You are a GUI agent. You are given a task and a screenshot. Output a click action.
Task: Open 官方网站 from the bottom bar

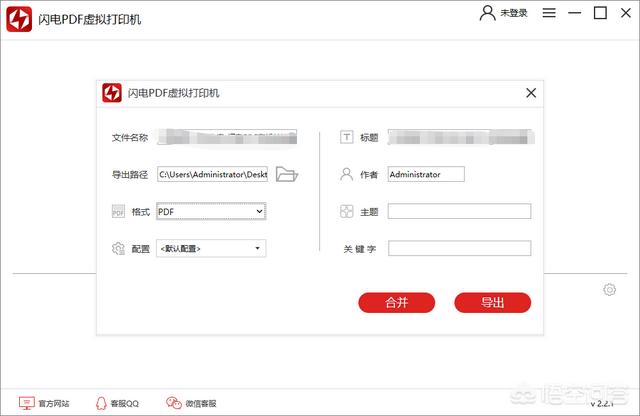pyautogui.click(x=45, y=403)
